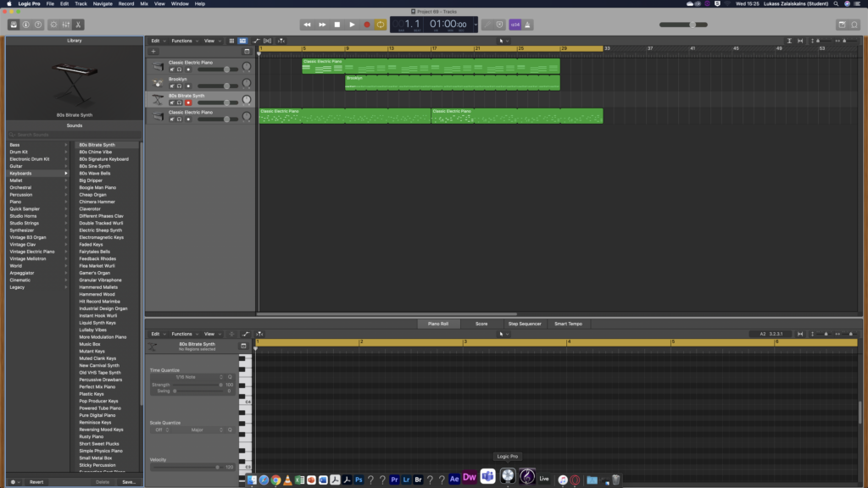Add a new track

[x=153, y=52]
